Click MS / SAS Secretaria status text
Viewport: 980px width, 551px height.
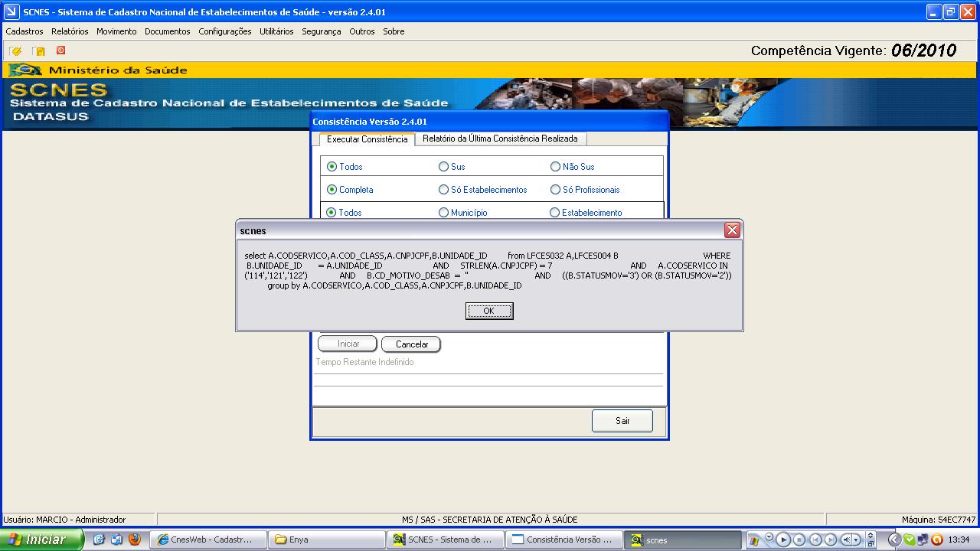pyautogui.click(x=490, y=520)
